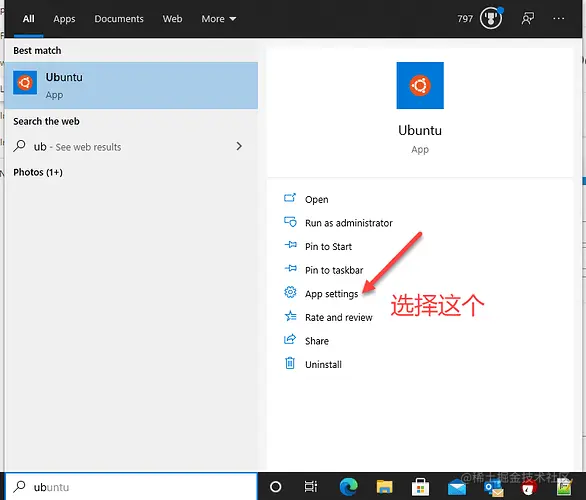Image resolution: width=586 pixels, height=500 pixels.
Task: Open the feedback person icon
Action: [x=528, y=18]
